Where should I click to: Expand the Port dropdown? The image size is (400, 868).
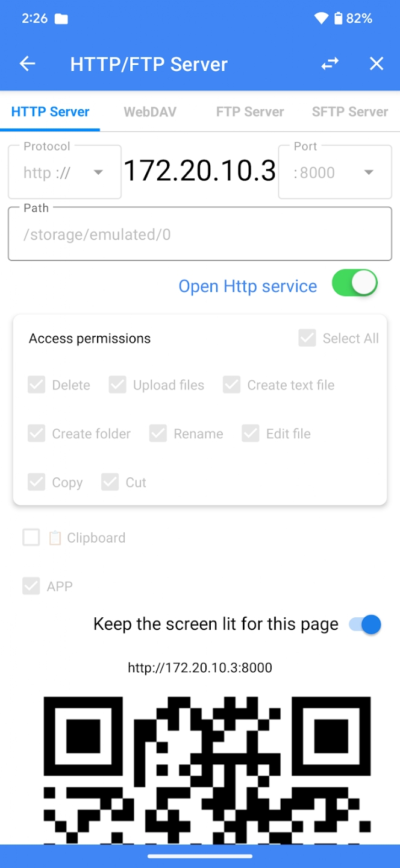(335, 173)
